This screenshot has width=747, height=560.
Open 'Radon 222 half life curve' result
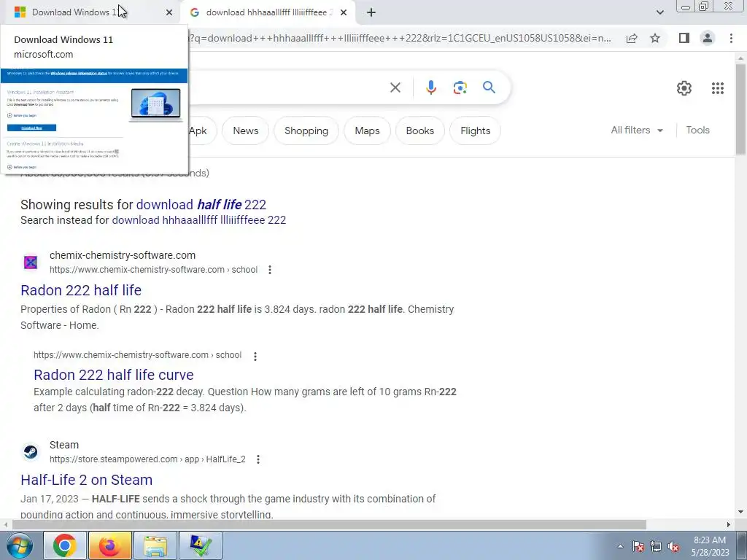(x=113, y=375)
